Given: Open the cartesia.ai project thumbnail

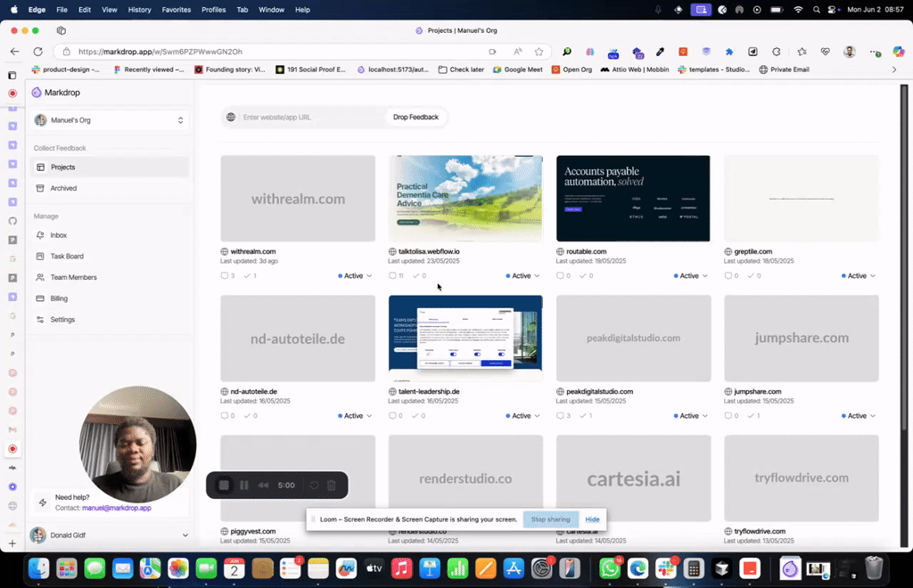Looking at the screenshot, I should pos(633,478).
